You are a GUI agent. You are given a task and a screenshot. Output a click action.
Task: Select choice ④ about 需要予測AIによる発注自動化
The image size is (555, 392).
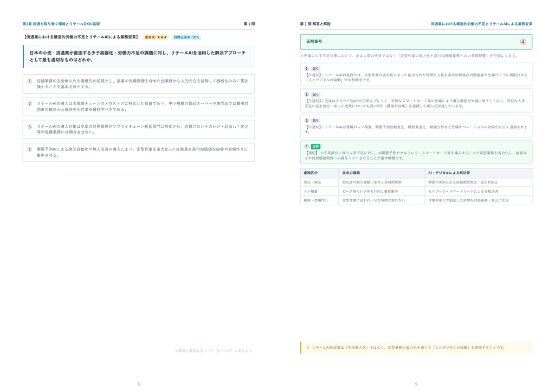(x=139, y=152)
